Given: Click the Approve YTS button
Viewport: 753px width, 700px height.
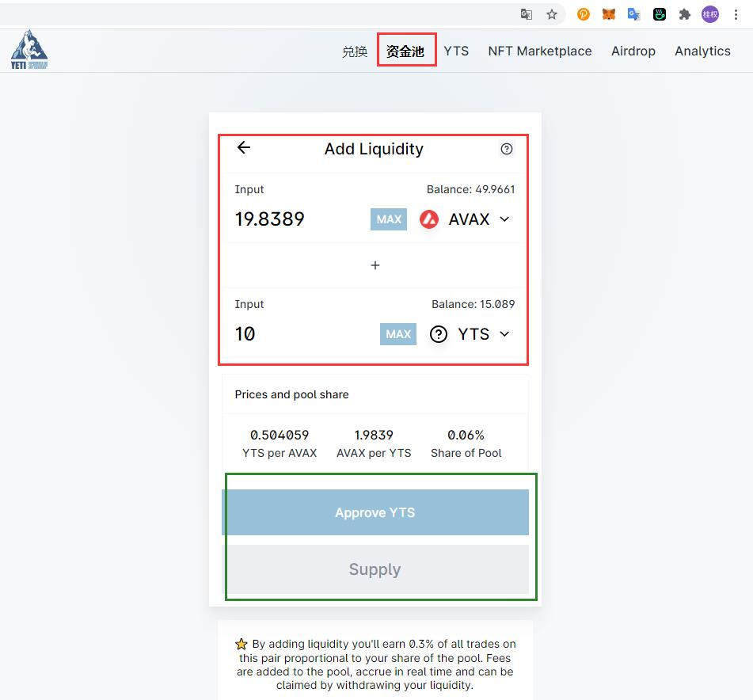Looking at the screenshot, I should coord(375,512).
